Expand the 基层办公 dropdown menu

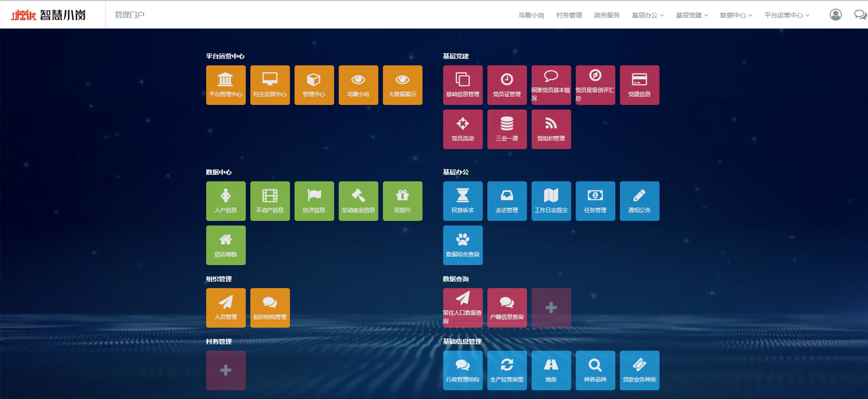tap(648, 15)
